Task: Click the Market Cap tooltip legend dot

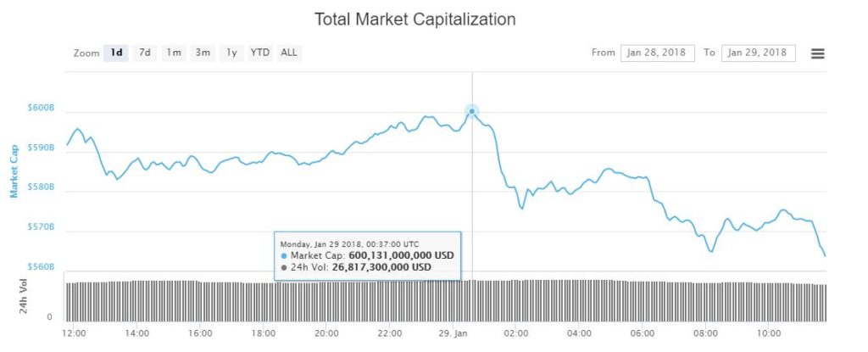Action: pos(284,256)
